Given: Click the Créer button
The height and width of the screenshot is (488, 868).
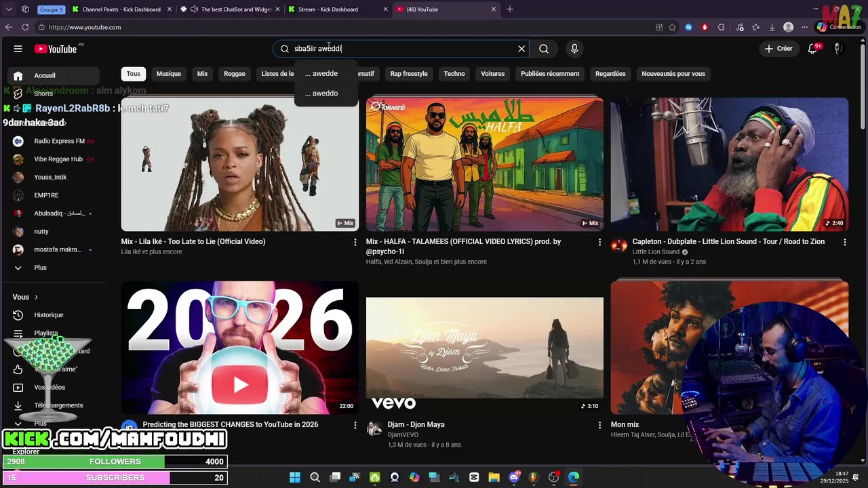Looking at the screenshot, I should [778, 49].
